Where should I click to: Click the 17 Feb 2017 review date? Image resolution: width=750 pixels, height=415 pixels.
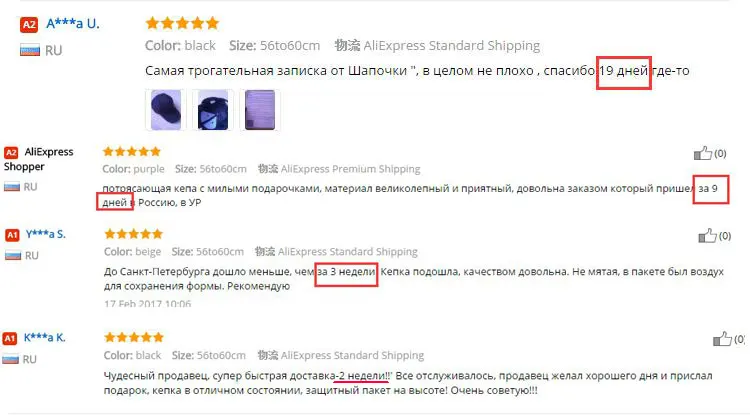pyautogui.click(x=147, y=303)
